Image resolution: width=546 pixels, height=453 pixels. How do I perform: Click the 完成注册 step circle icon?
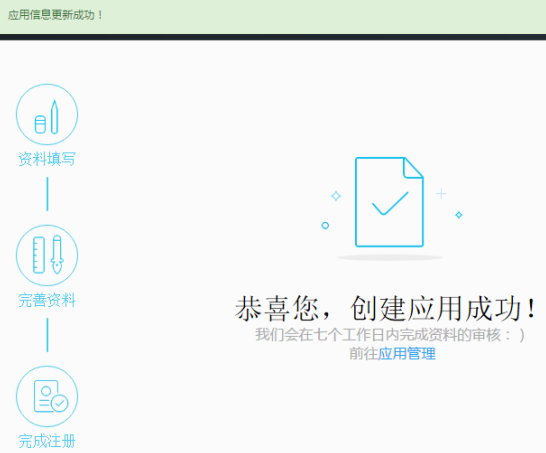point(47,396)
